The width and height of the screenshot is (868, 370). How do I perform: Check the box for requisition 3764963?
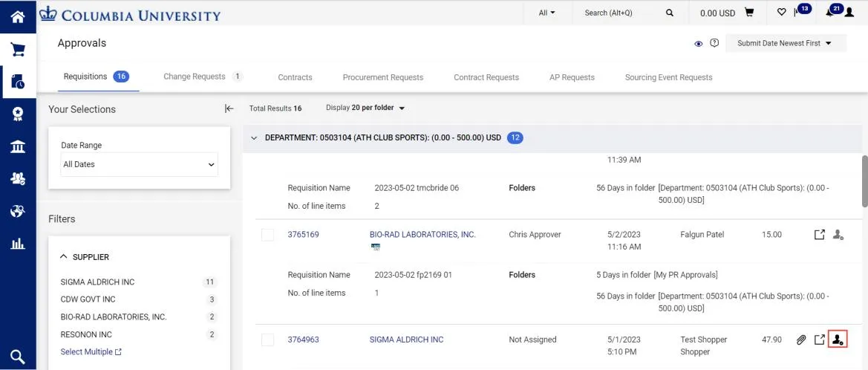[268, 340]
